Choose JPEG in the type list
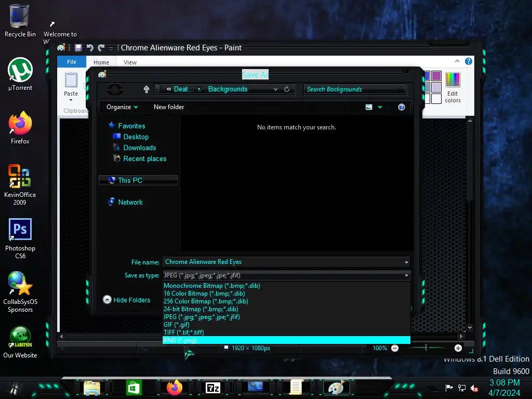 click(286, 317)
